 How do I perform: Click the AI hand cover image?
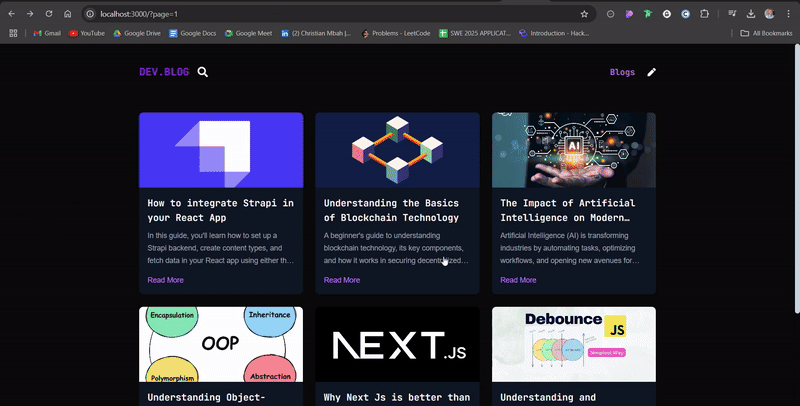(x=574, y=150)
